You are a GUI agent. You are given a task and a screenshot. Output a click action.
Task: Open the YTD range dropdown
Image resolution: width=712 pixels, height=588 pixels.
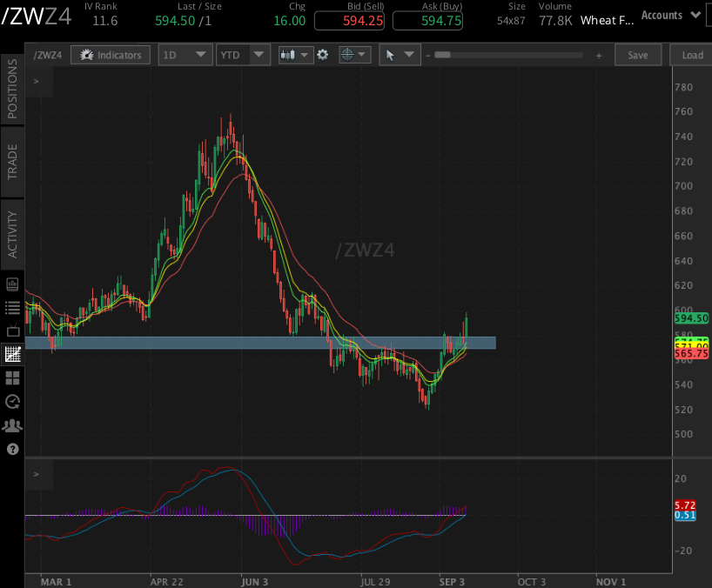tap(244, 55)
